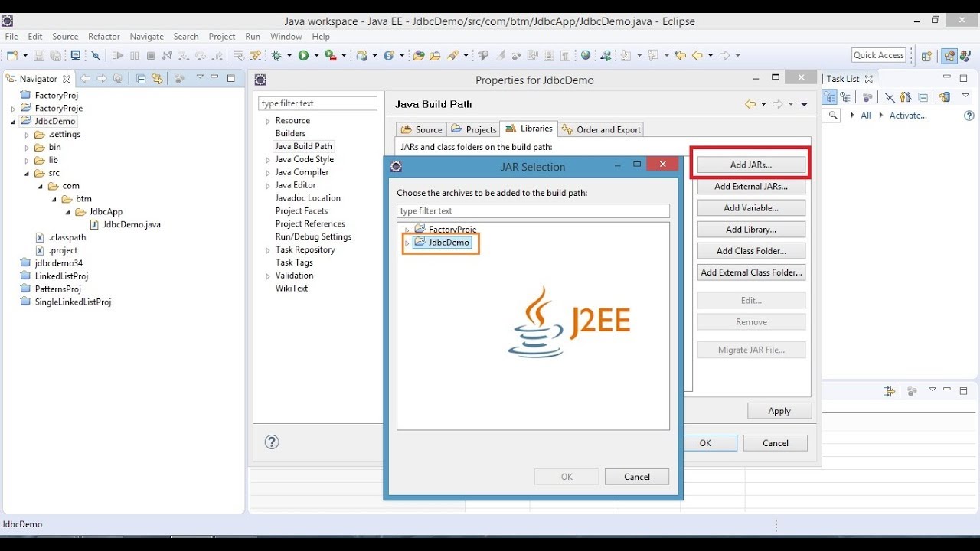Click Apply in Properties dialog
980x551 pixels.
pos(779,411)
